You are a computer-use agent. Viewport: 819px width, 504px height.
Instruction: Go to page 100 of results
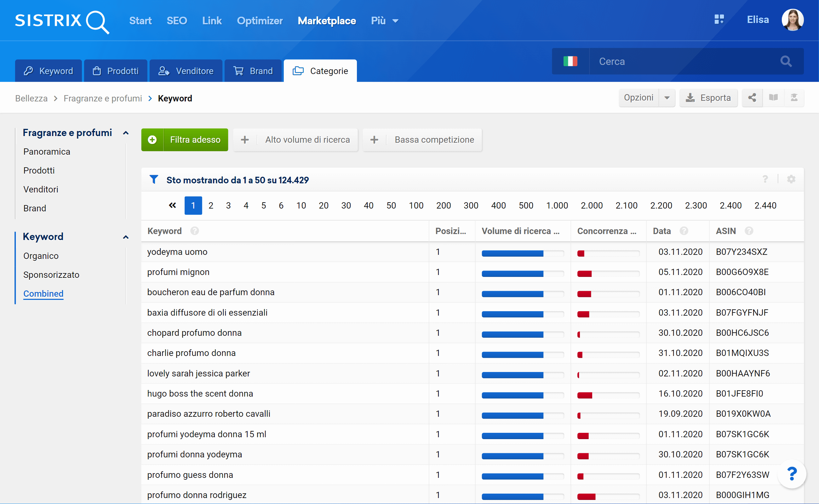pyautogui.click(x=416, y=205)
